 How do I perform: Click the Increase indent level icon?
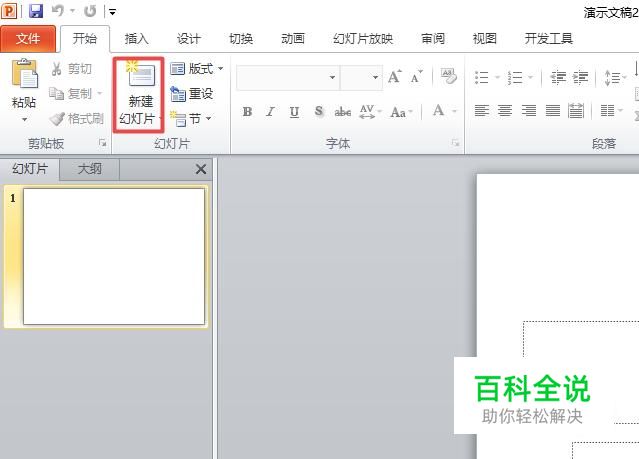pos(580,77)
